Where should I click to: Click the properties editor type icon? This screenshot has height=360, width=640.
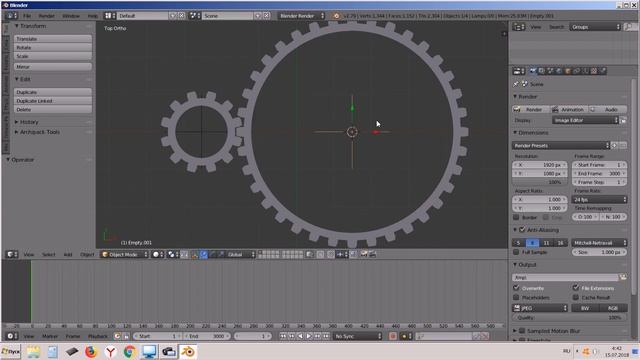pos(519,71)
